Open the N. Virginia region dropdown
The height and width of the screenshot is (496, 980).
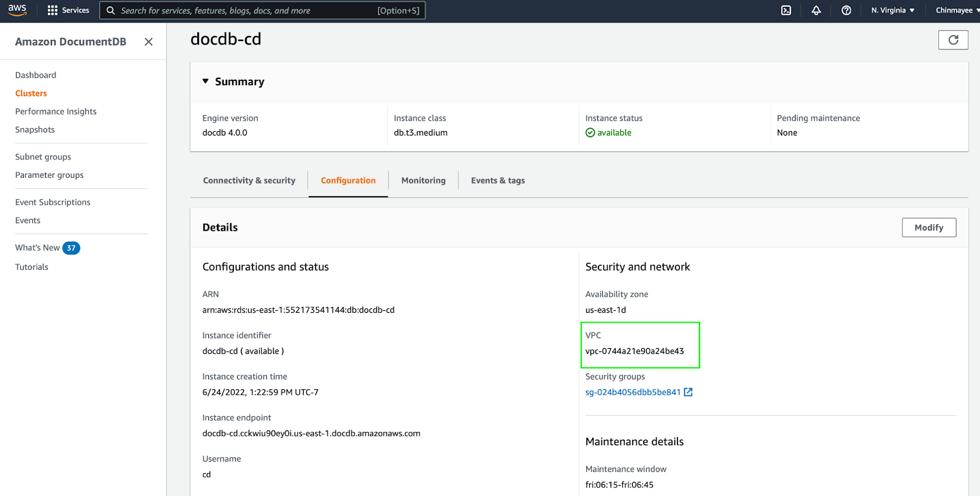point(892,10)
